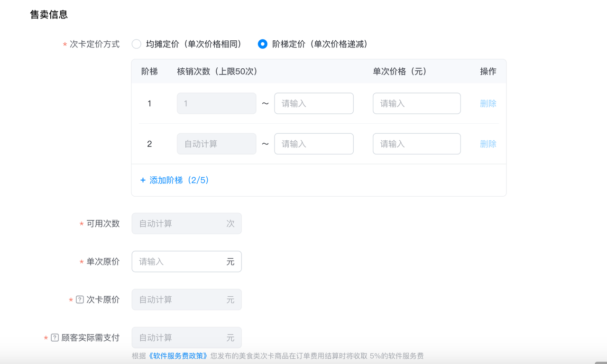
Task: Click the question mark icon beside 顾客实际需支付
Action: pyautogui.click(x=55, y=338)
